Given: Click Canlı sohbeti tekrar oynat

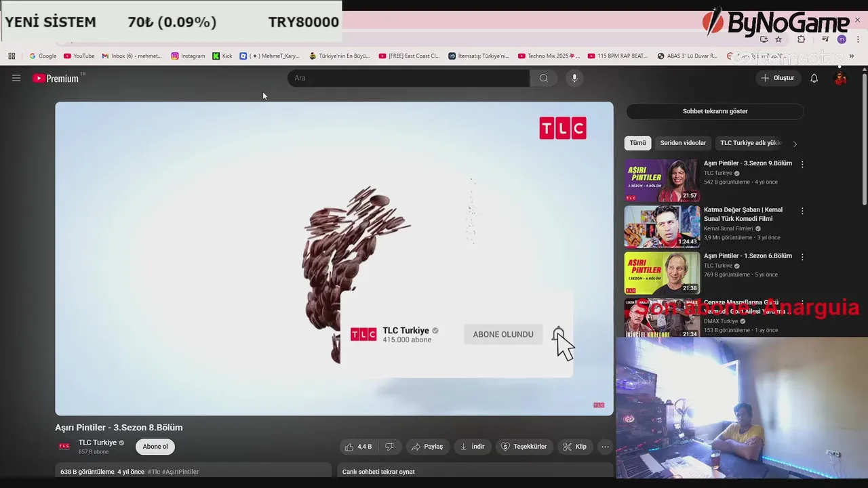Looking at the screenshot, I should (378, 472).
